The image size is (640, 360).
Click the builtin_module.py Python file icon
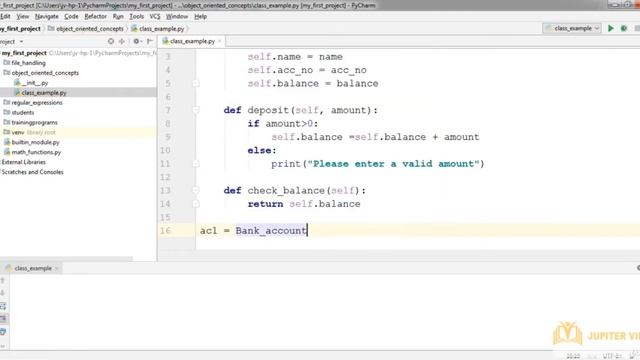point(7,142)
